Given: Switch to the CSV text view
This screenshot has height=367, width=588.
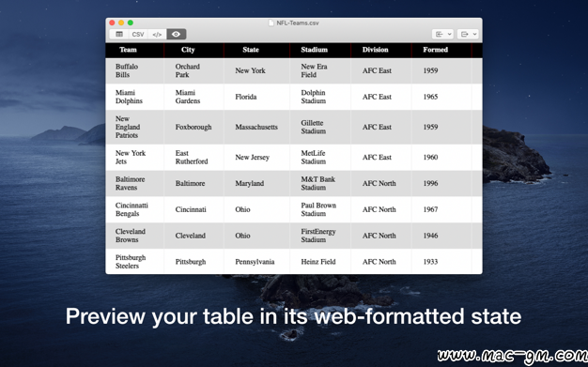Looking at the screenshot, I should tap(138, 34).
